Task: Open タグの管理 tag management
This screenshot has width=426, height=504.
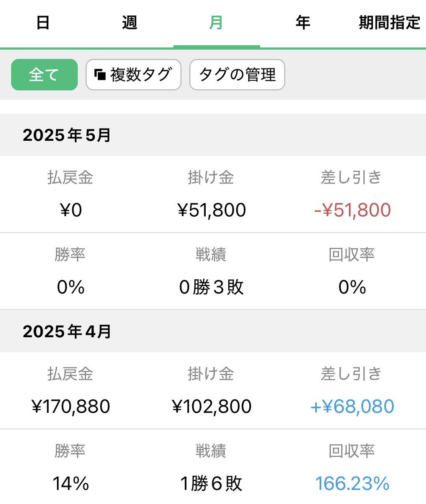Action: [x=237, y=75]
